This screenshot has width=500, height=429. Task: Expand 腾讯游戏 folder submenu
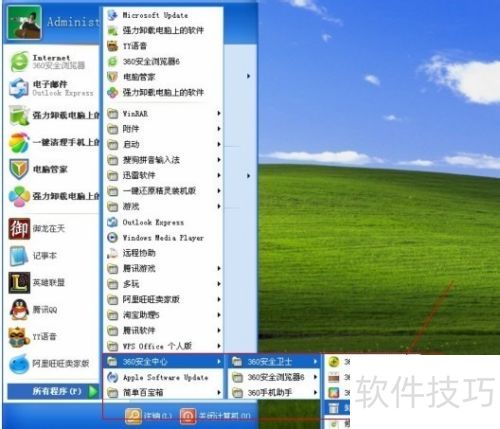tap(163, 268)
